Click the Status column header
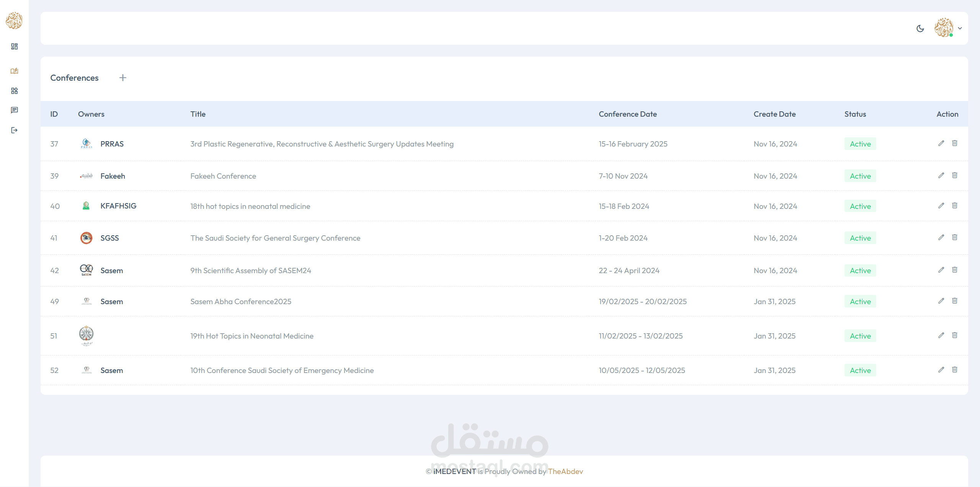 [x=855, y=114]
